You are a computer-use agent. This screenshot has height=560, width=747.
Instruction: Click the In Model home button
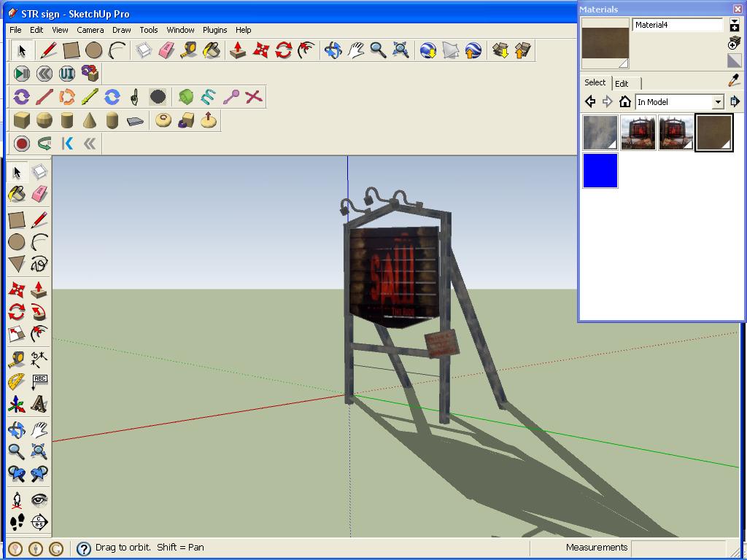click(624, 101)
